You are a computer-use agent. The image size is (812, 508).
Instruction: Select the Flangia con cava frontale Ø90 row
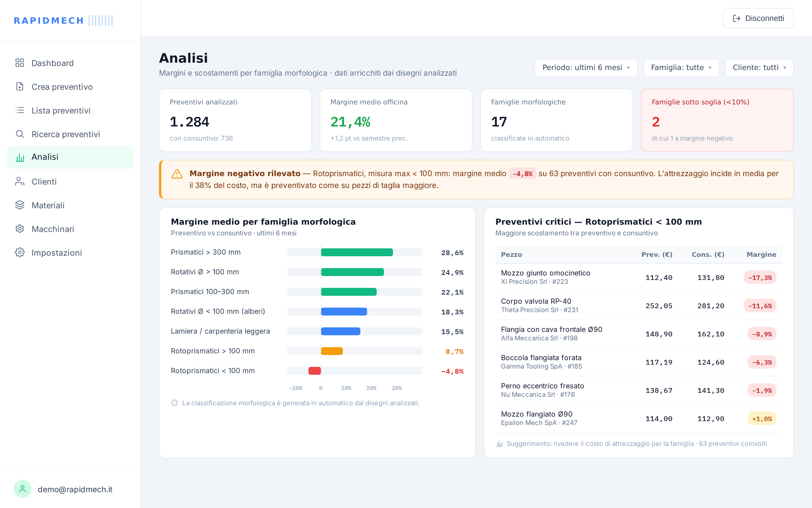[x=639, y=334]
